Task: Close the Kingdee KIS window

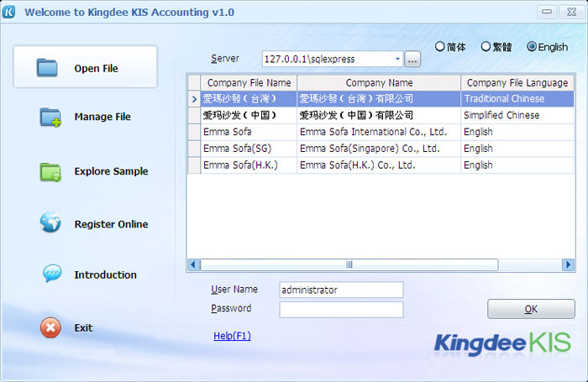Action: coord(571,12)
